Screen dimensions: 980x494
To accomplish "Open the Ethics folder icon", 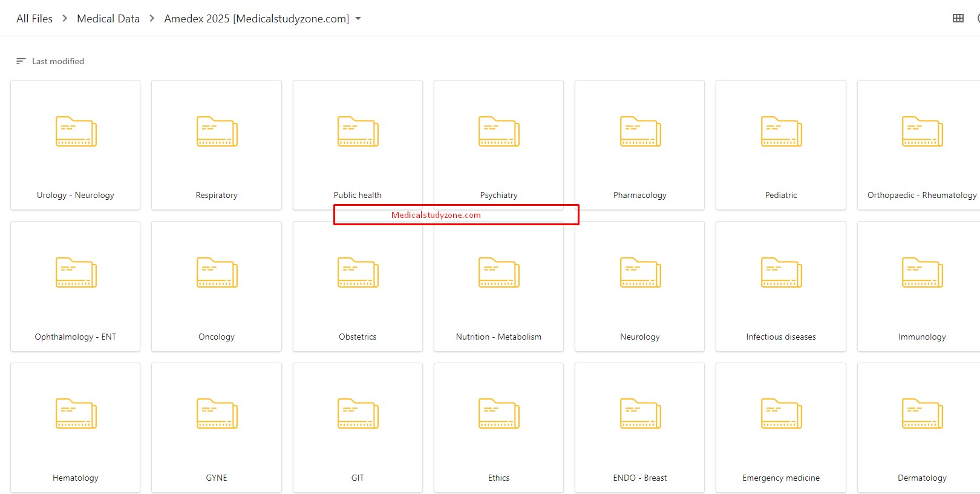I will pyautogui.click(x=498, y=413).
